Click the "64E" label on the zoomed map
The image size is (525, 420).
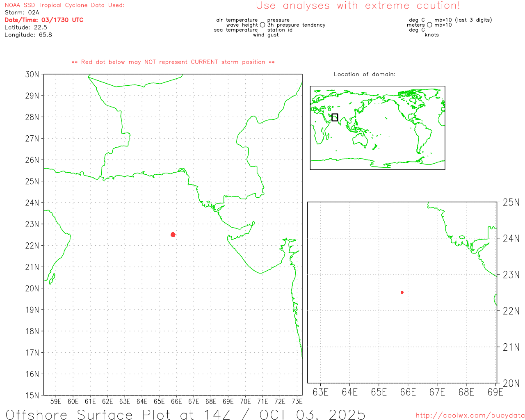(x=349, y=392)
